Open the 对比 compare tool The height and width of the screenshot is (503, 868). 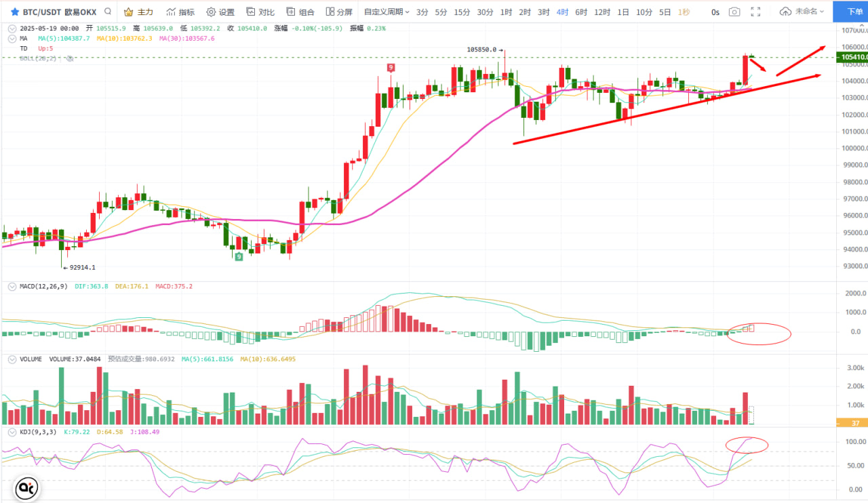click(x=260, y=12)
